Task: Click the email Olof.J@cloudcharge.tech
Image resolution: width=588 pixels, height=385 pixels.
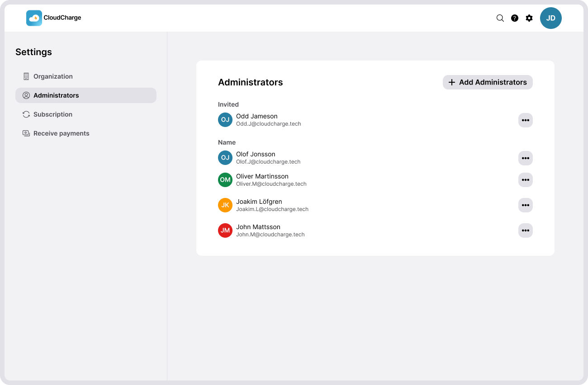Action: click(268, 162)
